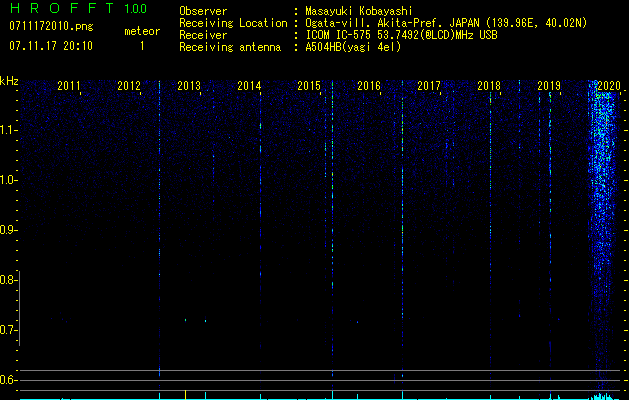The width and height of the screenshot is (629, 400).
Task: Click the A504HB(yagi 4el) antenna text
Action: click(x=353, y=47)
